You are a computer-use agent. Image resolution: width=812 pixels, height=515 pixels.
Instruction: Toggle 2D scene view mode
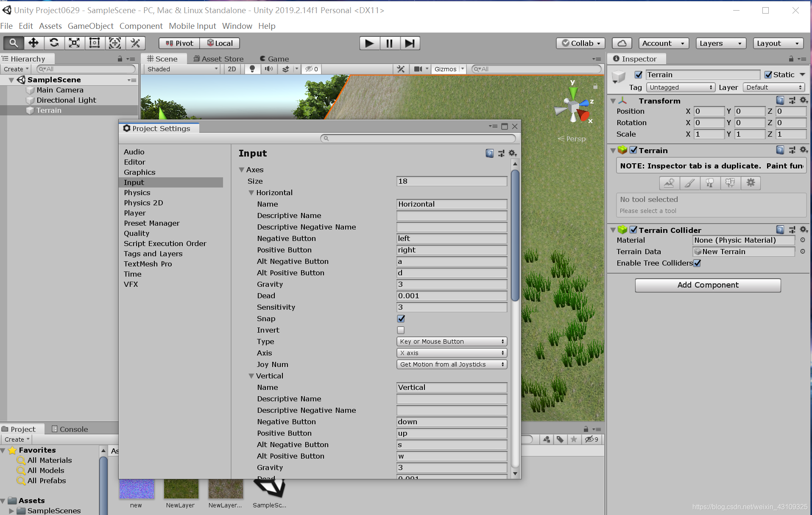[232, 69]
